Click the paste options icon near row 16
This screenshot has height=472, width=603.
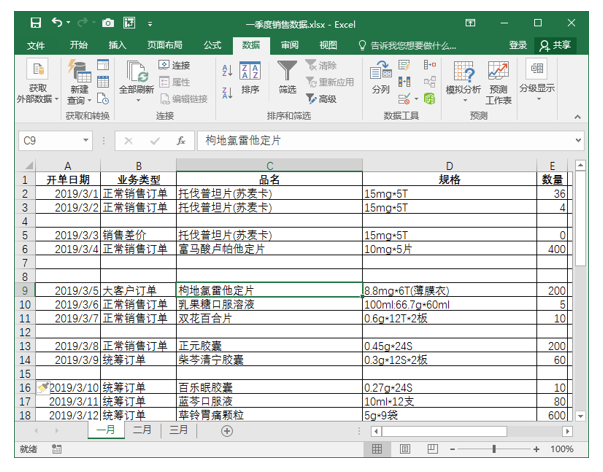click(x=43, y=387)
